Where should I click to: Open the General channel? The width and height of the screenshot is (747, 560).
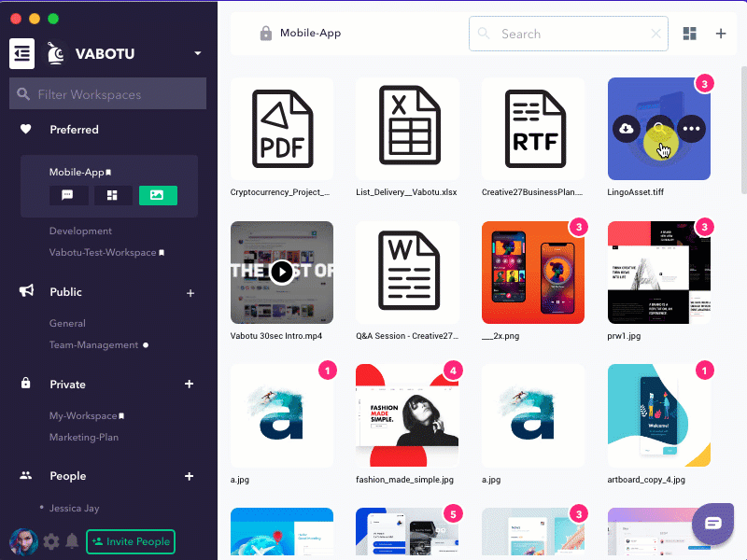[67, 323]
